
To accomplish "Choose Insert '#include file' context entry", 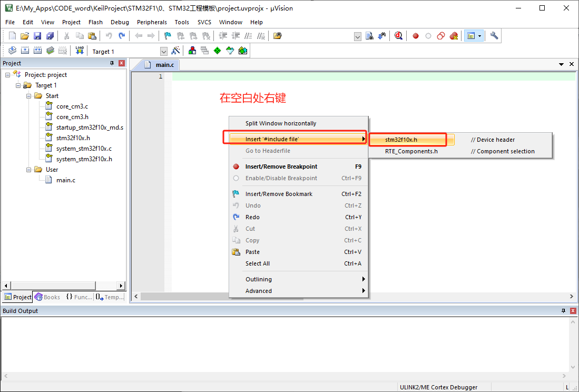I will pyautogui.click(x=298, y=139).
